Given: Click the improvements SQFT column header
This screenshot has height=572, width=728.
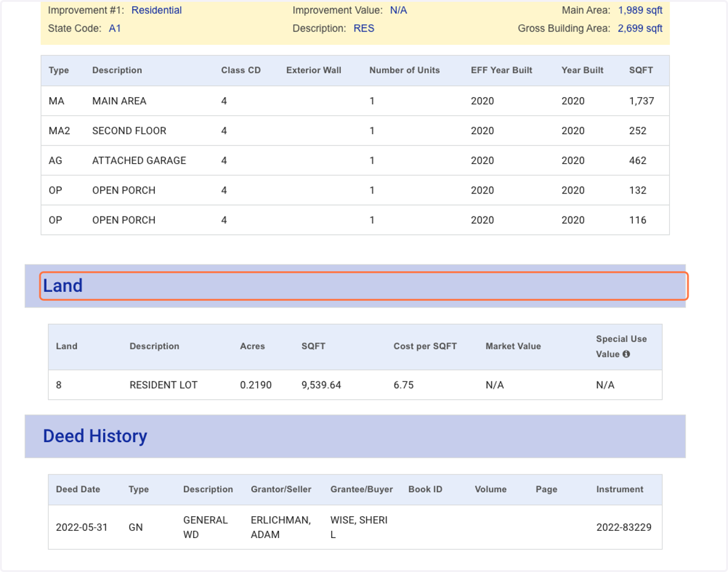Looking at the screenshot, I should click(641, 70).
